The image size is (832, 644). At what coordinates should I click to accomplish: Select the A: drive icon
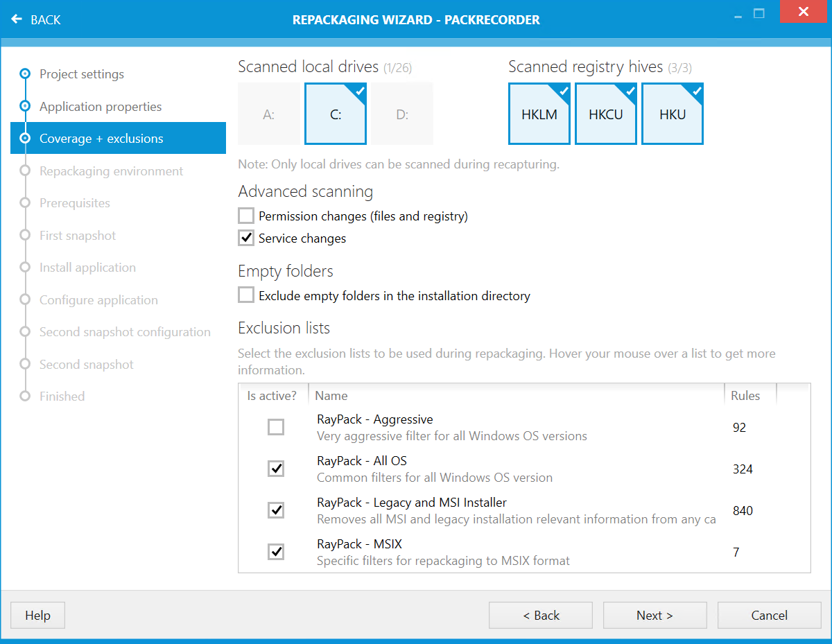click(269, 113)
